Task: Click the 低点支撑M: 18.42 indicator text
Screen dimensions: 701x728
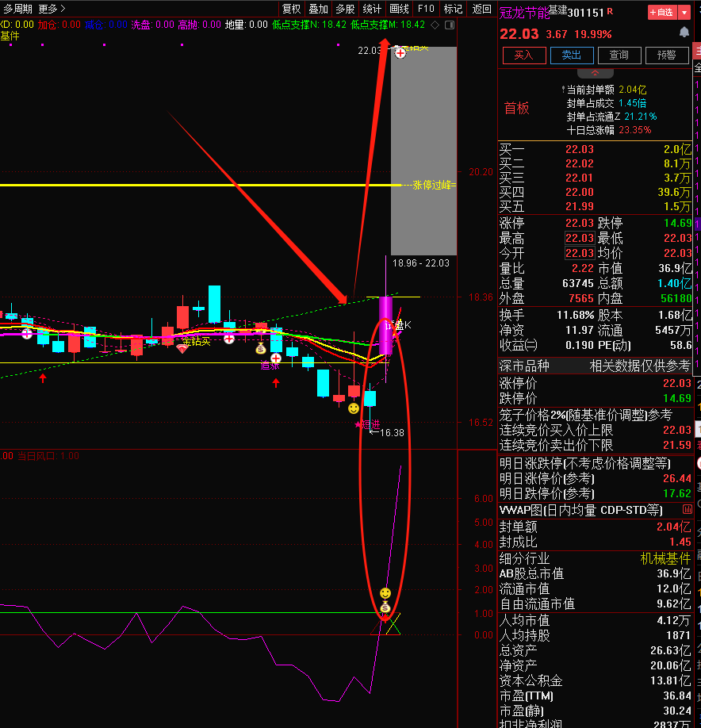Action: [x=388, y=25]
